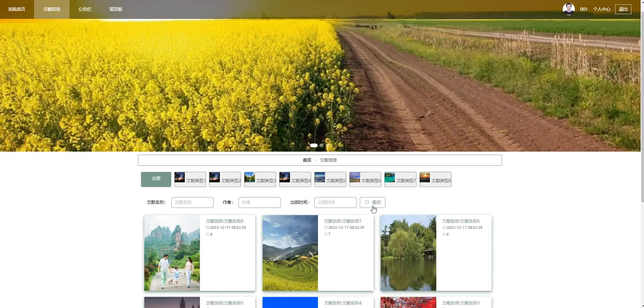Select the 文献信息 navigation tab
This screenshot has height=308, width=644.
click(52, 9)
